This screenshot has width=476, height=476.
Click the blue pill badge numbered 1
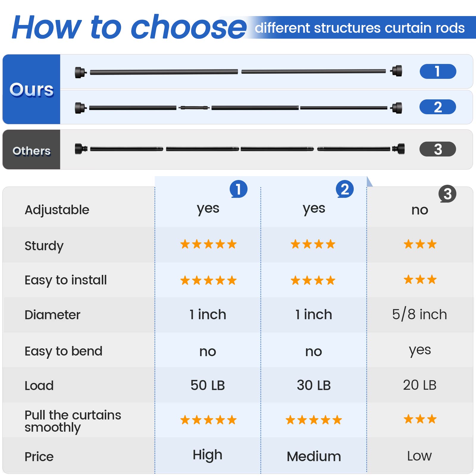pyautogui.click(x=438, y=71)
